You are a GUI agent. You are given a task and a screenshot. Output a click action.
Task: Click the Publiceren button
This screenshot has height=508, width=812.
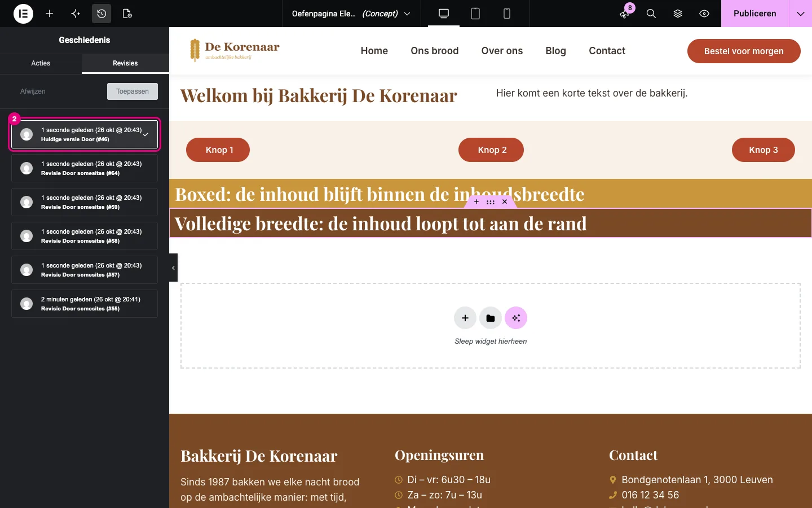pyautogui.click(x=755, y=14)
